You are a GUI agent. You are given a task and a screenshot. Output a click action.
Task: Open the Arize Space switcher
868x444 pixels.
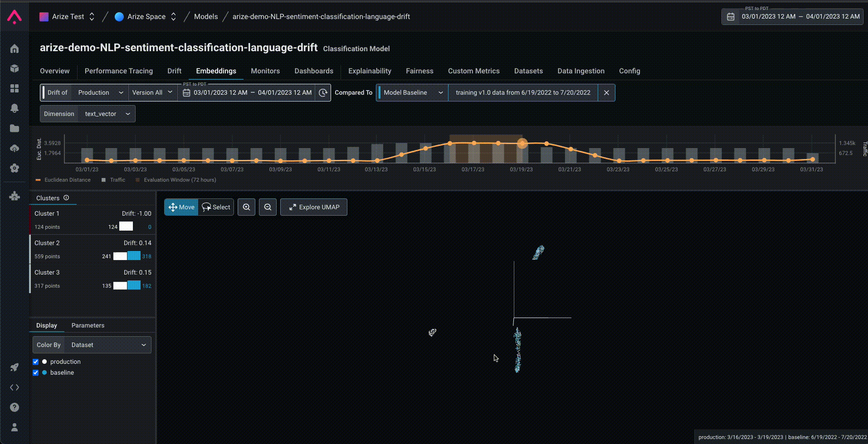click(x=146, y=17)
